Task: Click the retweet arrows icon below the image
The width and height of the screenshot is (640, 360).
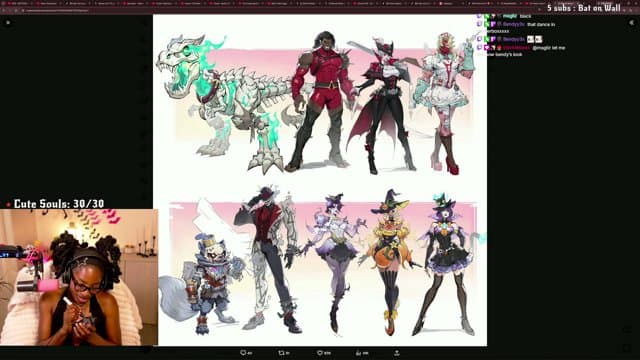Action: pyautogui.click(x=281, y=353)
